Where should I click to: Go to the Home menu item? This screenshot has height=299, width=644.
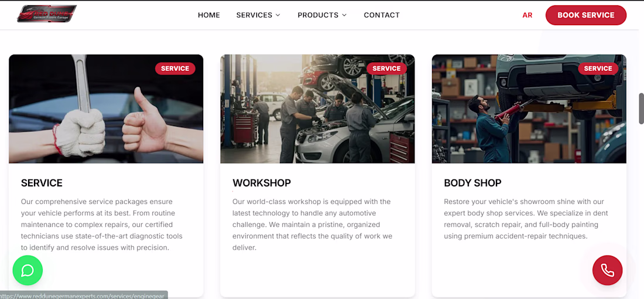[209, 15]
